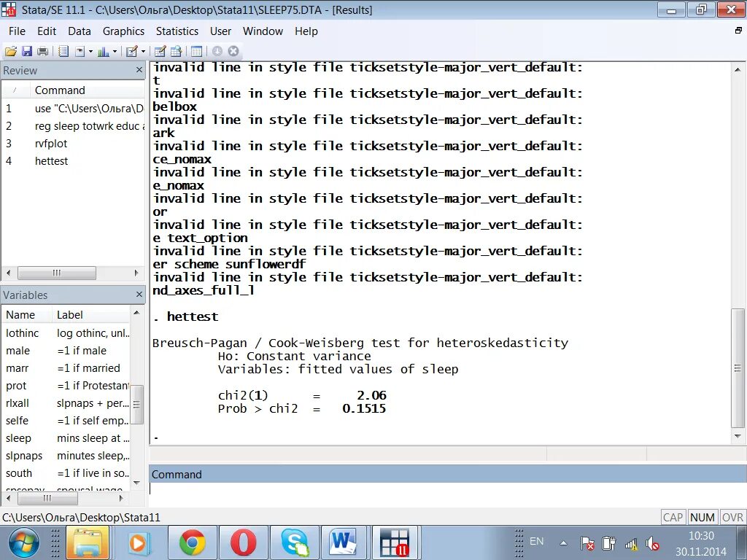Click the Print results icon
The height and width of the screenshot is (560, 747).
[44, 52]
